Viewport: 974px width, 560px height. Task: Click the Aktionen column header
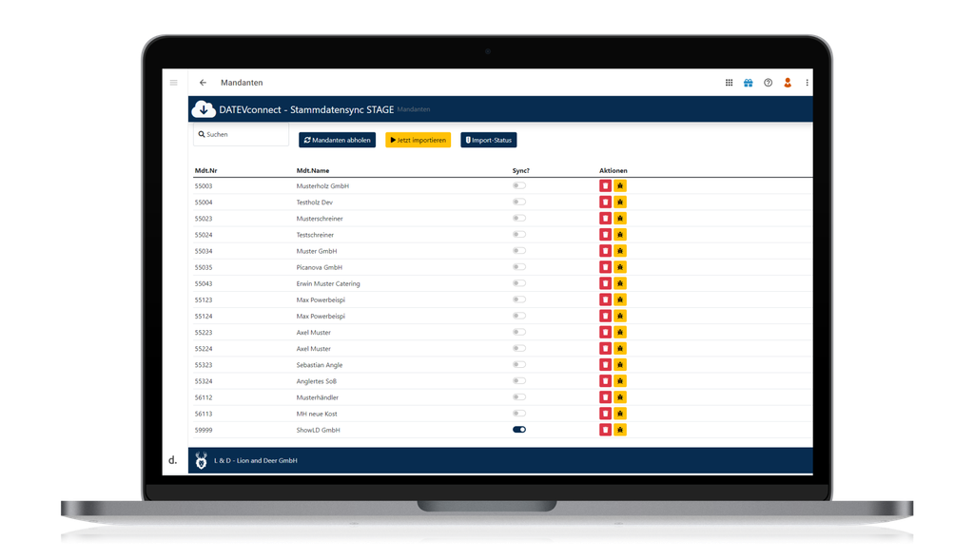point(614,171)
